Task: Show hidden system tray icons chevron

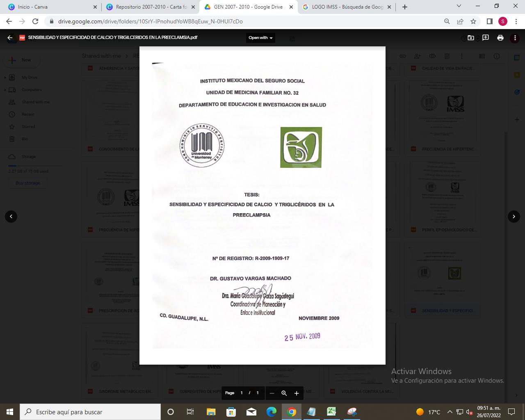Action: (450, 412)
